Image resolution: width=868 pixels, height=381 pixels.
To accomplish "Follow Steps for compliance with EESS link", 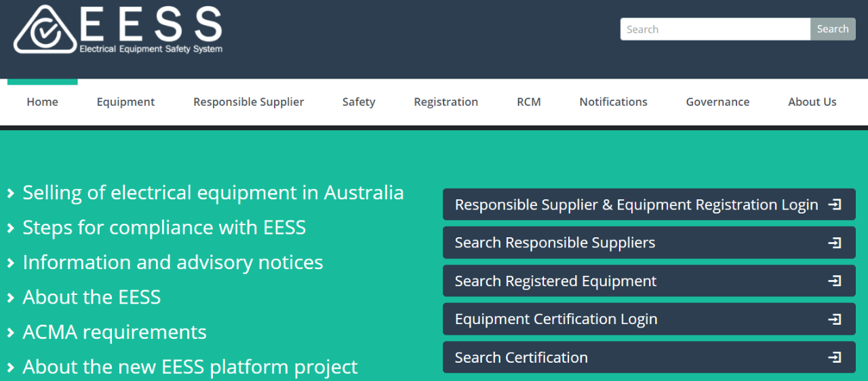I will [164, 227].
